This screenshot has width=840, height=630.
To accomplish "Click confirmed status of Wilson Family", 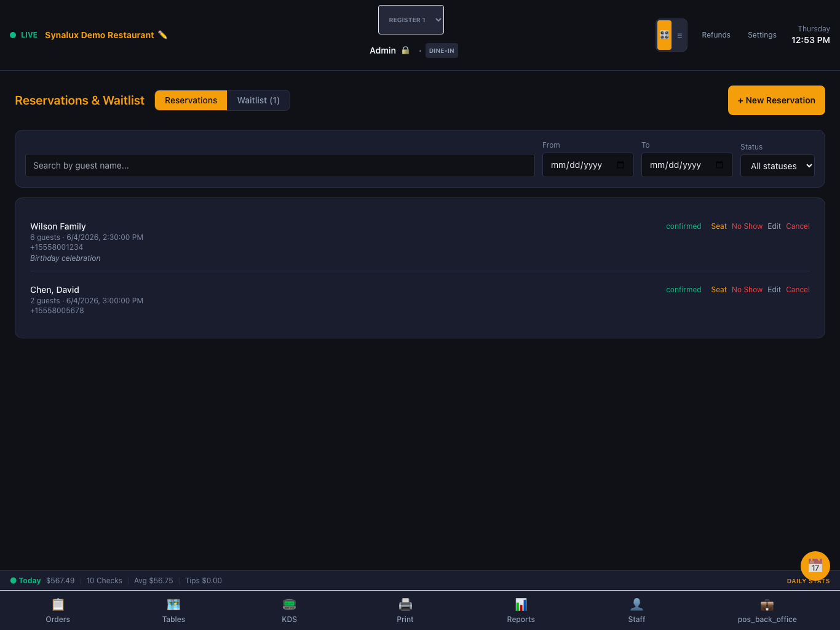I will point(684,226).
